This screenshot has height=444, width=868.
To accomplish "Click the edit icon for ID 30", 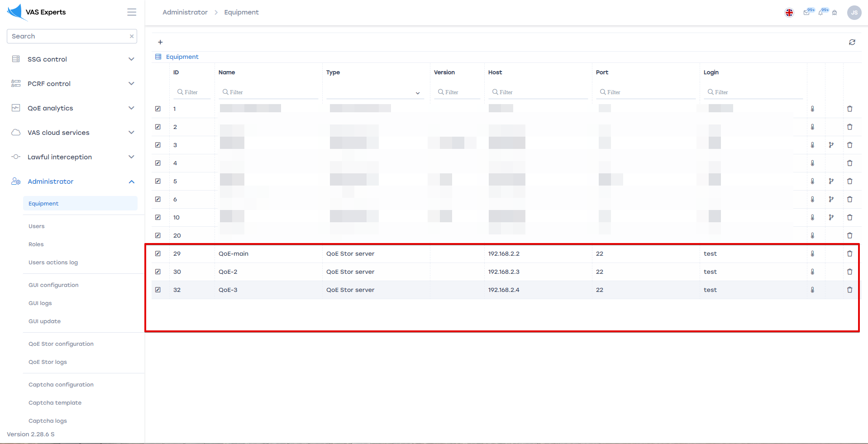I will tap(158, 272).
